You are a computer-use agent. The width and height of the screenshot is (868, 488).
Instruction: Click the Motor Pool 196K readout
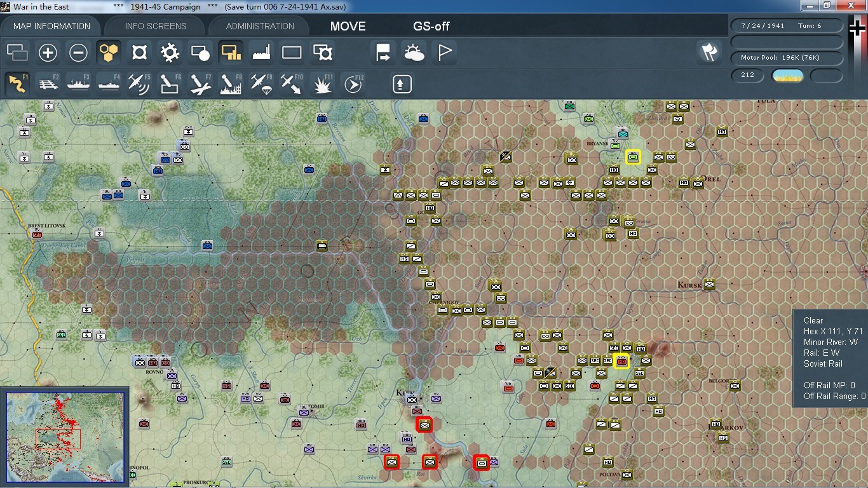click(x=787, y=58)
